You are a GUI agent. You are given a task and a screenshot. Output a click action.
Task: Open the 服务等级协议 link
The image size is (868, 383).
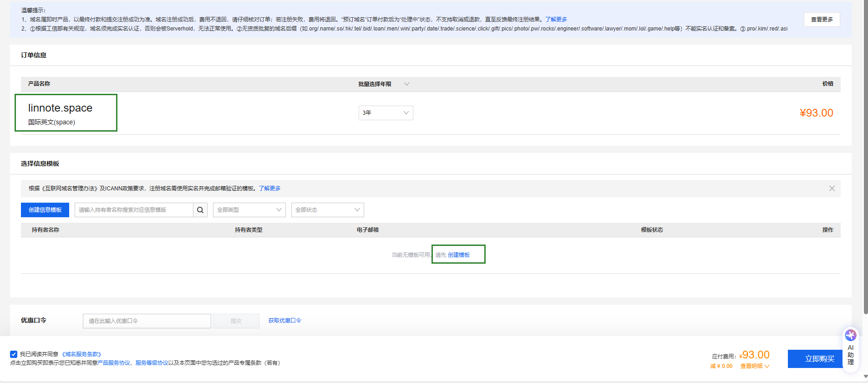coord(152,363)
